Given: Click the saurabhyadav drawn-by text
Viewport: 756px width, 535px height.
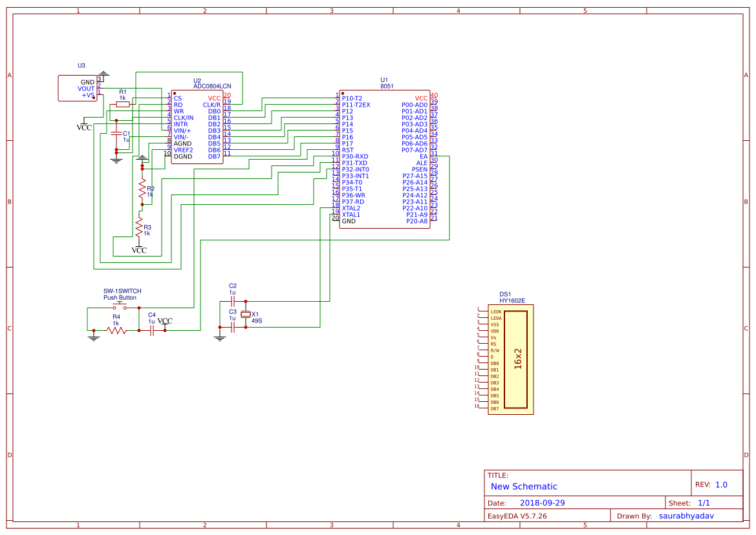Looking at the screenshot, I should (x=687, y=515).
